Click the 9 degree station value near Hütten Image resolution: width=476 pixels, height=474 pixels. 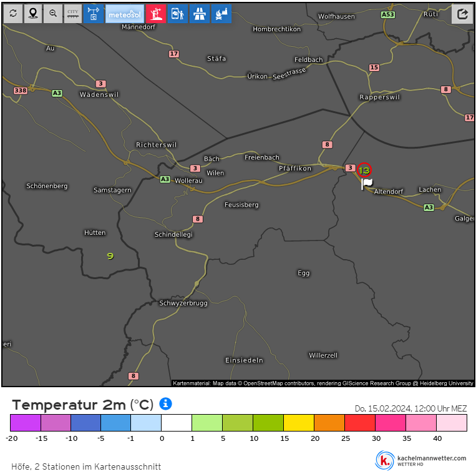110,256
